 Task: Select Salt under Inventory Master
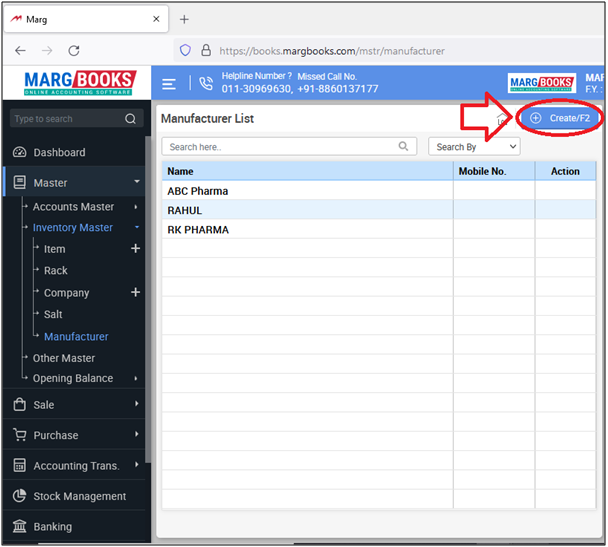pos(53,314)
